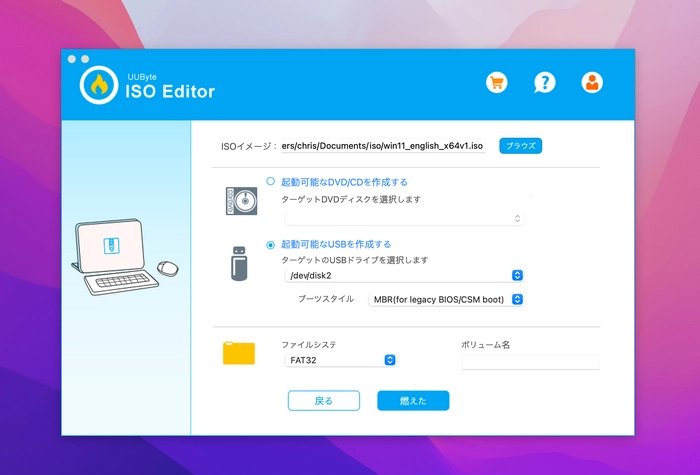Click the 起動可能なUSBを作成する label
700x475 pixels.
click(336, 245)
